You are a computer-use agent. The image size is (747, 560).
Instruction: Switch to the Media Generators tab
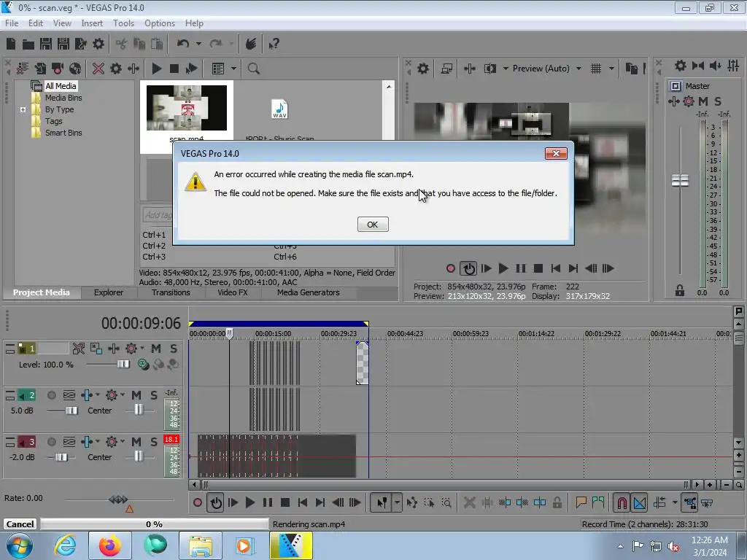click(x=309, y=292)
